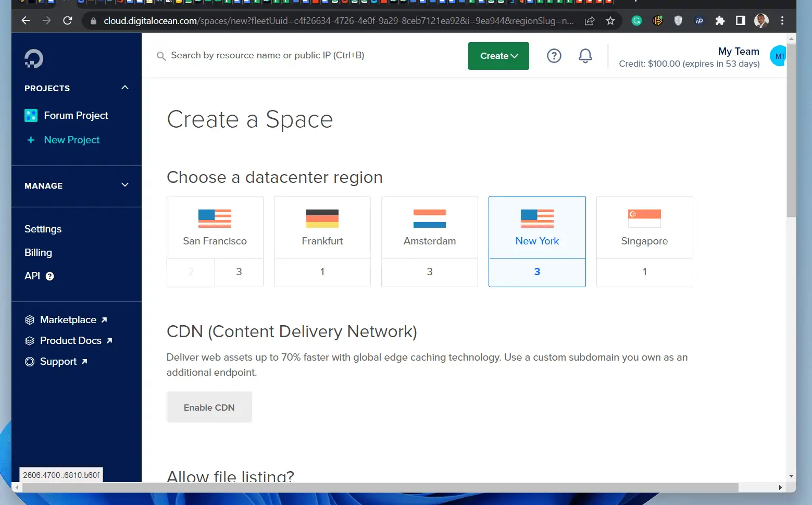Open the browser extensions puzzle icon
Image resolution: width=812 pixels, height=505 pixels.
[x=720, y=21]
